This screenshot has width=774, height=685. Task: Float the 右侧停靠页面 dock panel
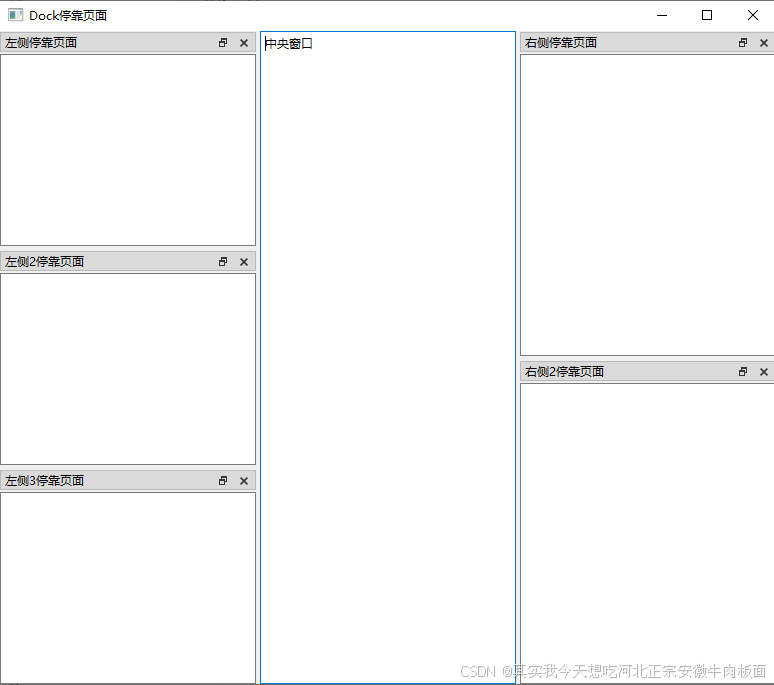743,43
